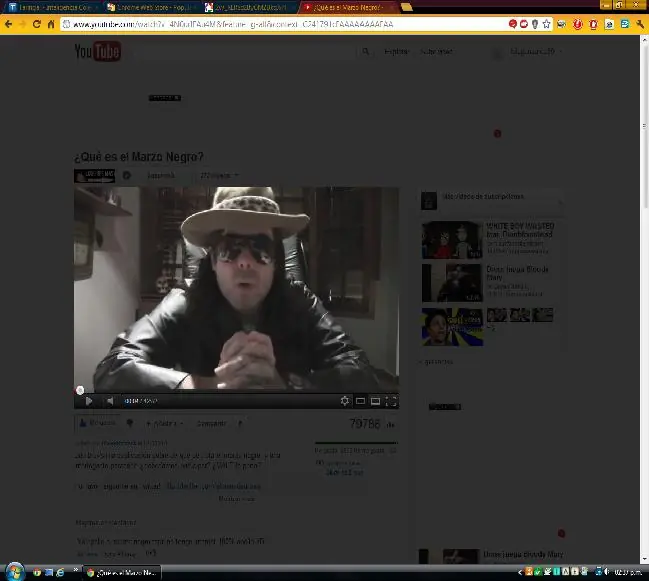Click the Compartir button
Viewport: 649px width, 581px height.
coord(211,423)
